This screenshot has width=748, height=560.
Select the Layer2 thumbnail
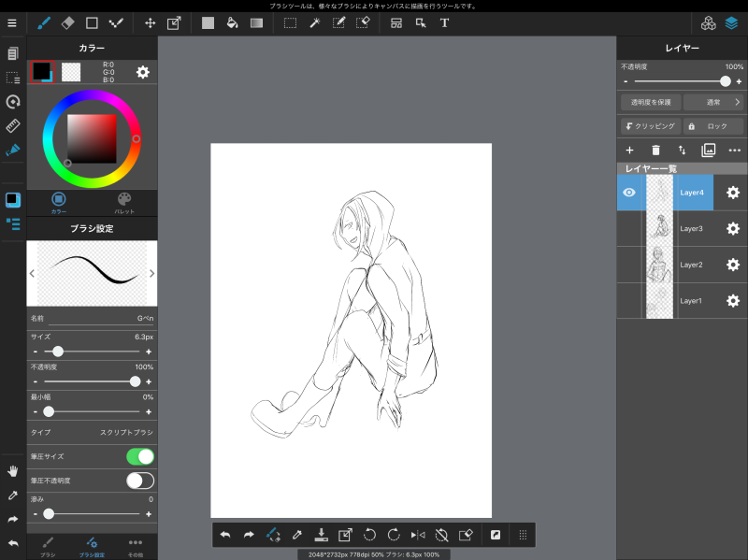(660, 265)
